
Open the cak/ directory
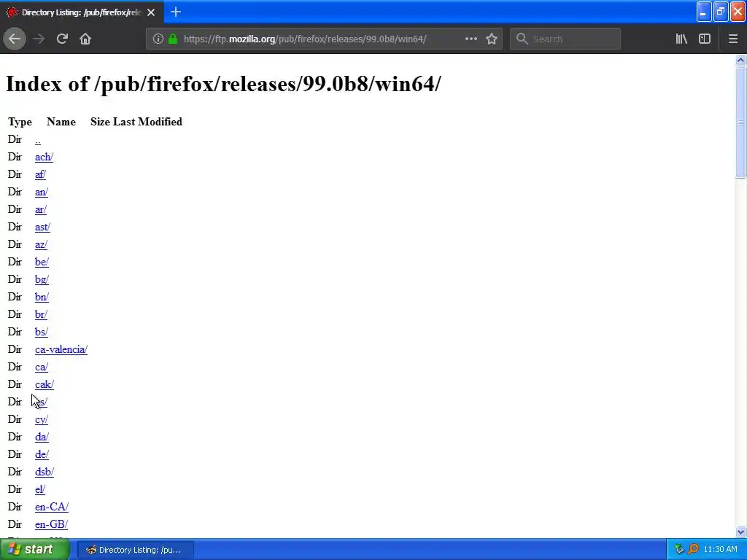(x=44, y=385)
